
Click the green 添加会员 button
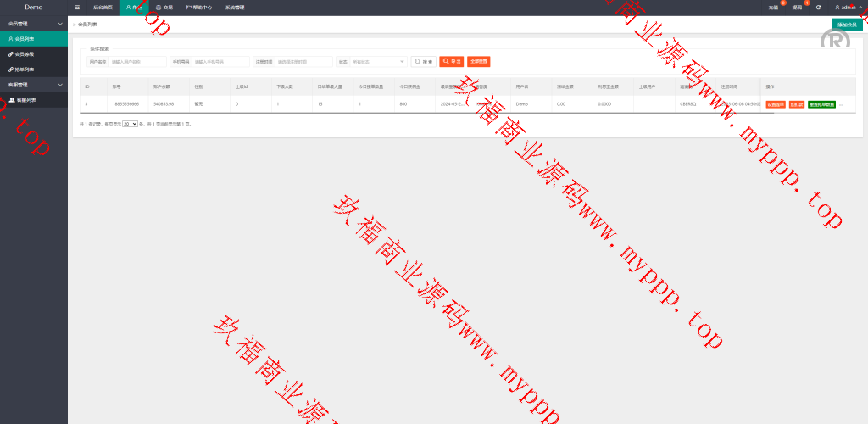coord(846,25)
